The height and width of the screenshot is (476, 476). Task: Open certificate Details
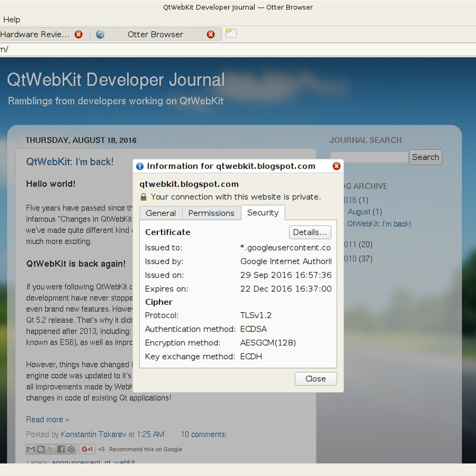tap(310, 232)
